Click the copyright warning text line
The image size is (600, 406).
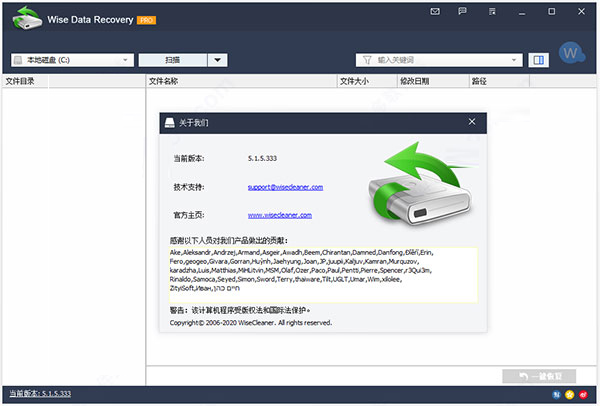[240, 310]
